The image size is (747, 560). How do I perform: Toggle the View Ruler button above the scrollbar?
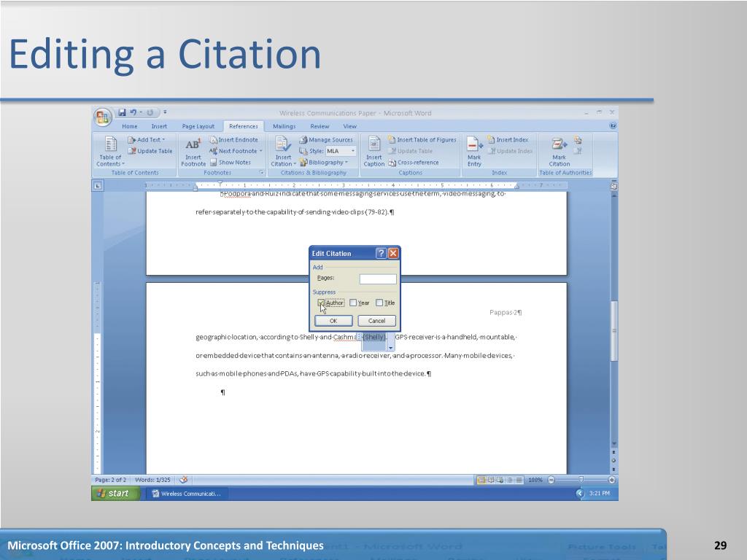click(x=614, y=186)
